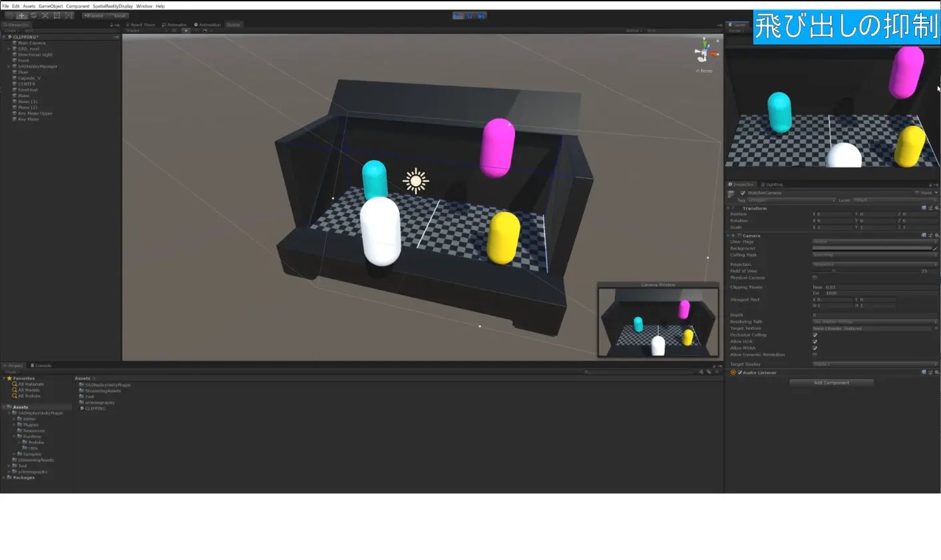Enable the Physical Camera checkbox

pos(815,277)
